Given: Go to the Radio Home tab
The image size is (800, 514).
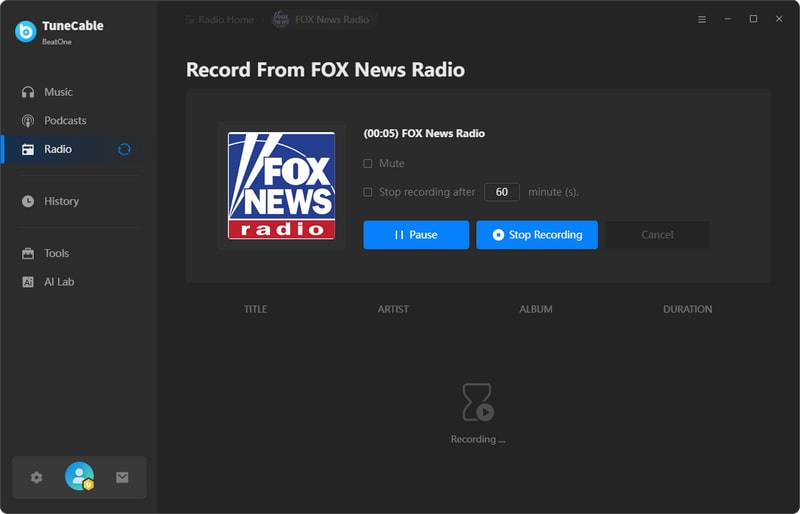Looking at the screenshot, I should tap(220, 19).
